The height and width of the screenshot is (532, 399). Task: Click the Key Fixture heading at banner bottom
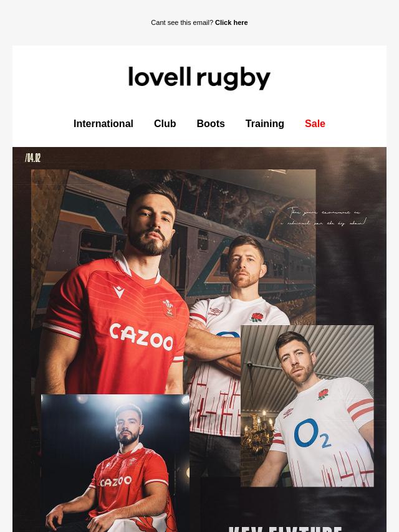click(286, 530)
